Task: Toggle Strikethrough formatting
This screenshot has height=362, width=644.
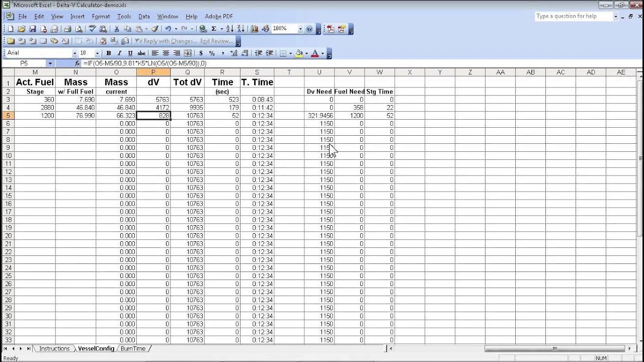Action: (x=141, y=53)
